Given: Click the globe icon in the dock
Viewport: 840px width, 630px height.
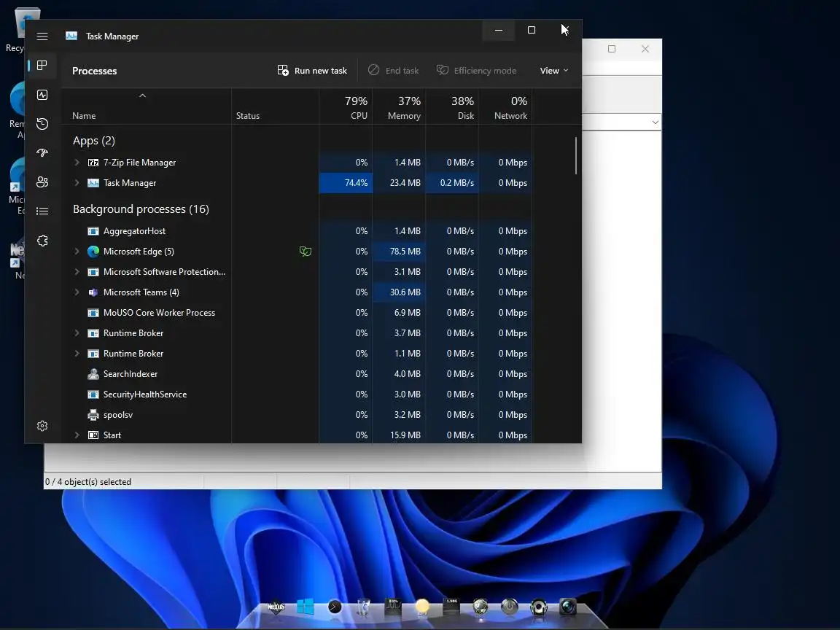Looking at the screenshot, I should point(481,607).
